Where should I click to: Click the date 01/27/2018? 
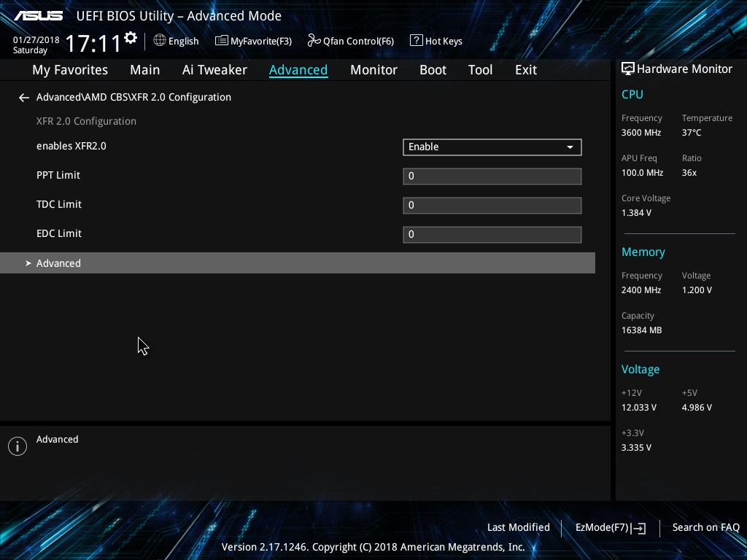click(x=36, y=40)
